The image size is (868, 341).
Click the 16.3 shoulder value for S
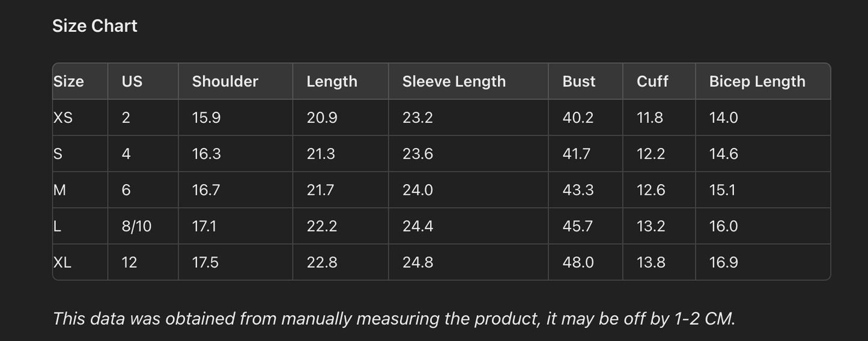[x=206, y=154]
